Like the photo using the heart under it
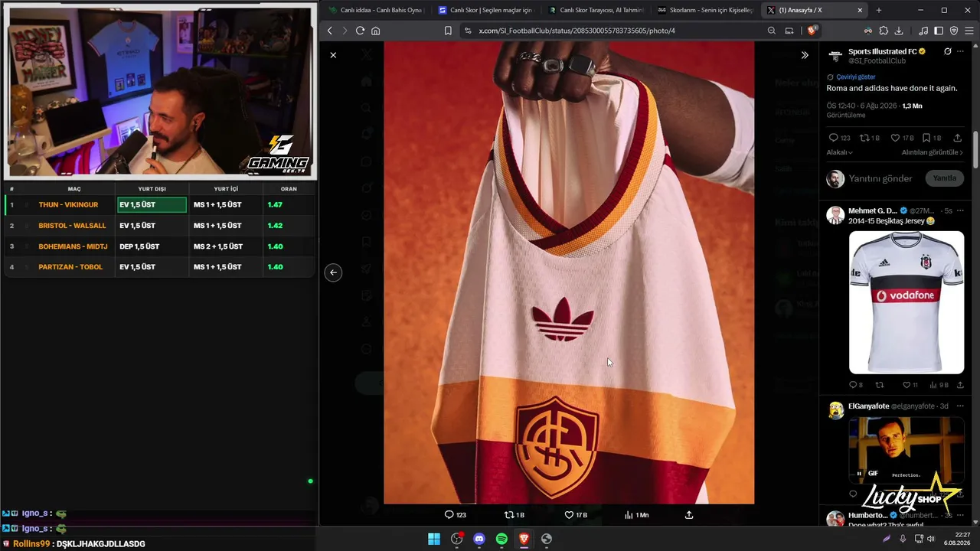 point(576,515)
